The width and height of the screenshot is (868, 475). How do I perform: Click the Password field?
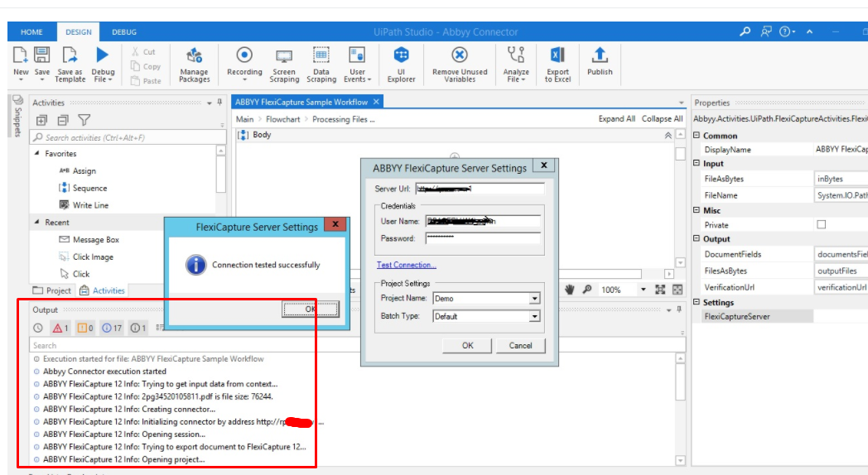click(x=483, y=238)
